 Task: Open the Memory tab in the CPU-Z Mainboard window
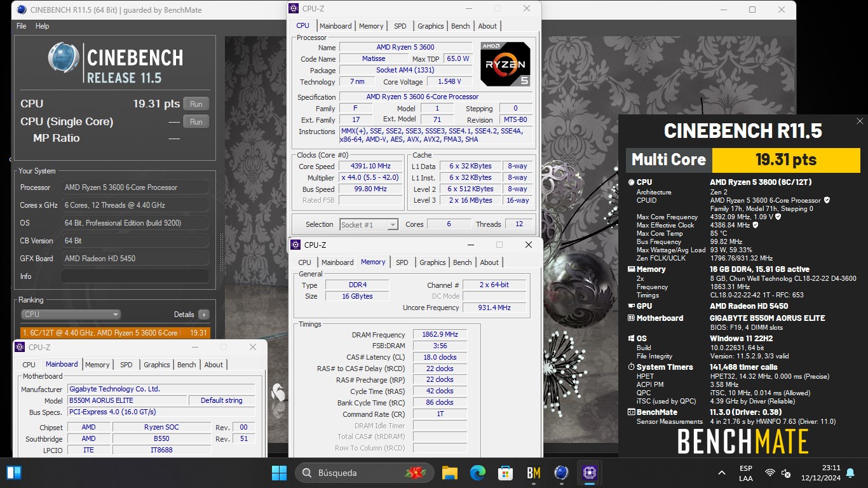(97, 365)
